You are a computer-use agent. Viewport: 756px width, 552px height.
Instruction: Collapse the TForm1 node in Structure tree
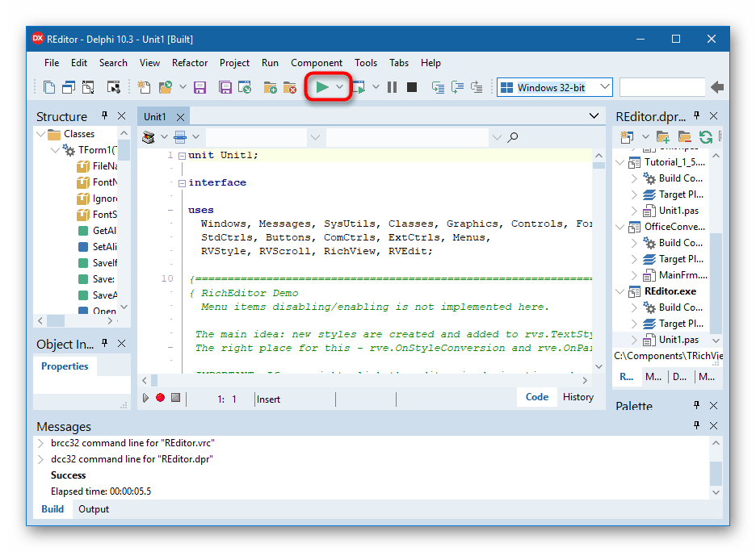pos(55,150)
